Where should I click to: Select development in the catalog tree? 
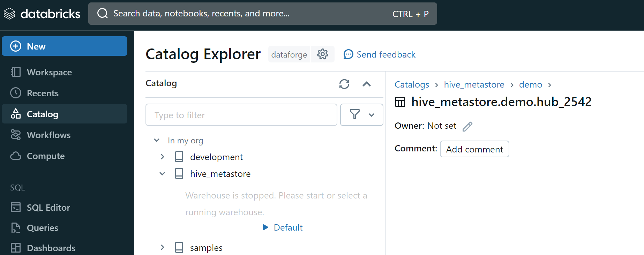(216, 157)
